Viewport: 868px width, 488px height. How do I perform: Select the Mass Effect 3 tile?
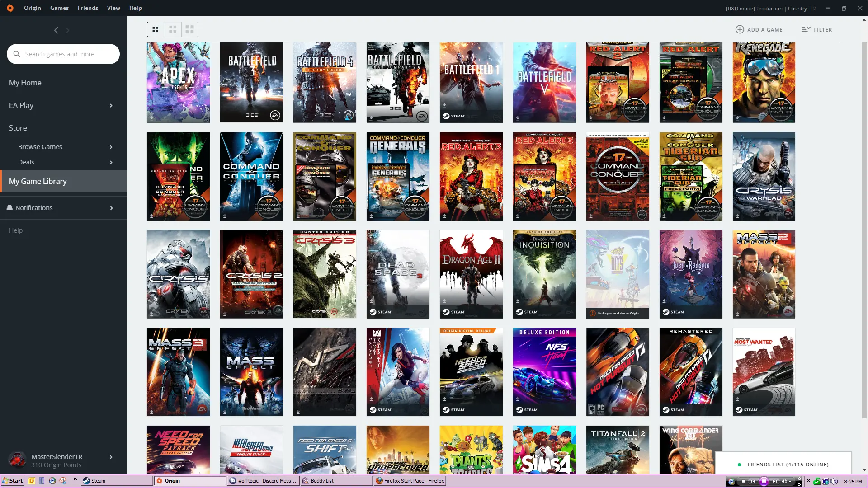pyautogui.click(x=178, y=372)
